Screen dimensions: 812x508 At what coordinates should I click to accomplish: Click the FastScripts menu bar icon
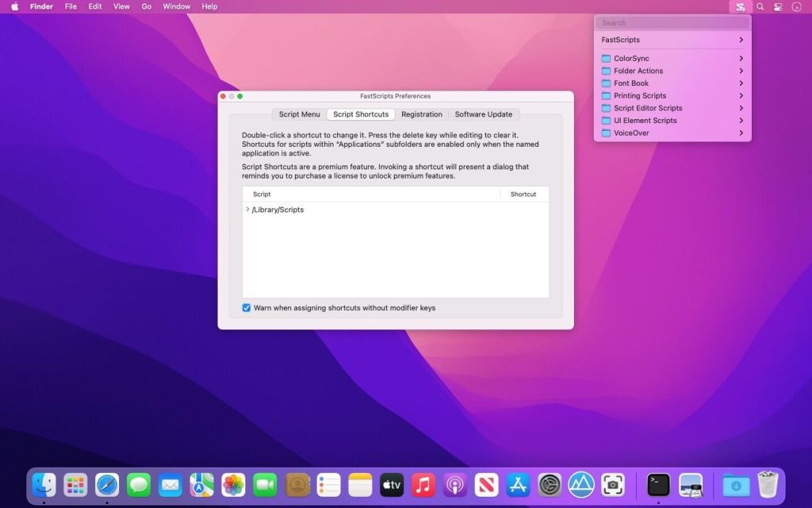tap(740, 6)
